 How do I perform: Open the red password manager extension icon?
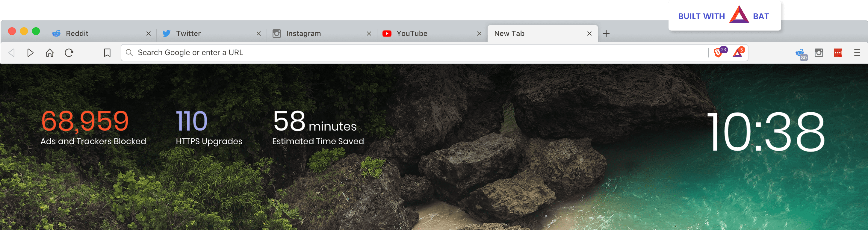(838, 52)
